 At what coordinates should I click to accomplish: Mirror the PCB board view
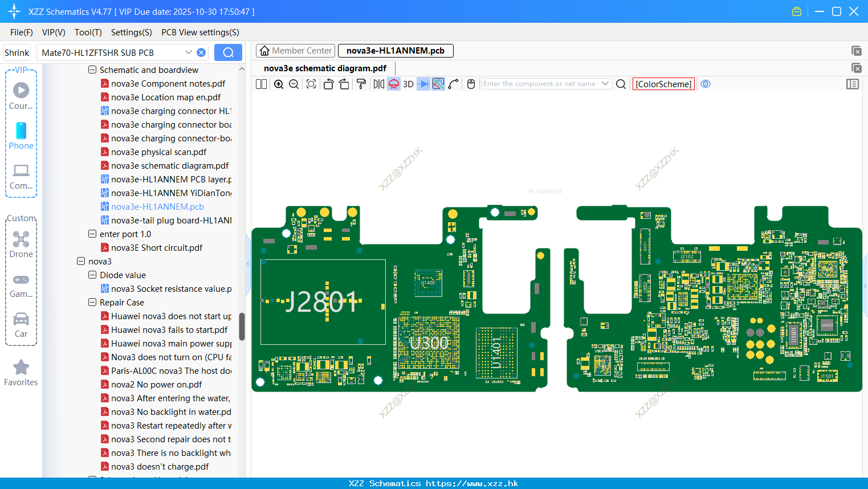tap(378, 84)
